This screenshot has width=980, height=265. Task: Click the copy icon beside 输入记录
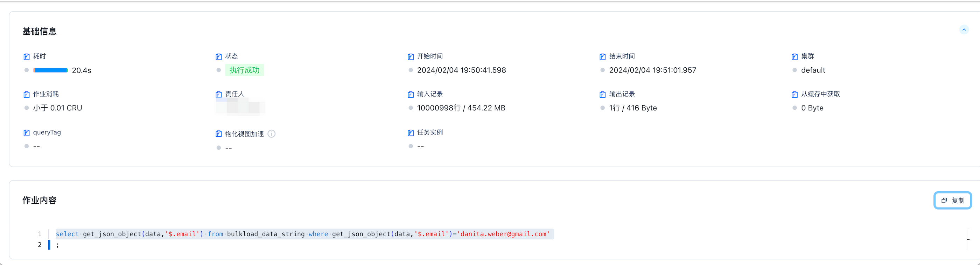tap(411, 94)
